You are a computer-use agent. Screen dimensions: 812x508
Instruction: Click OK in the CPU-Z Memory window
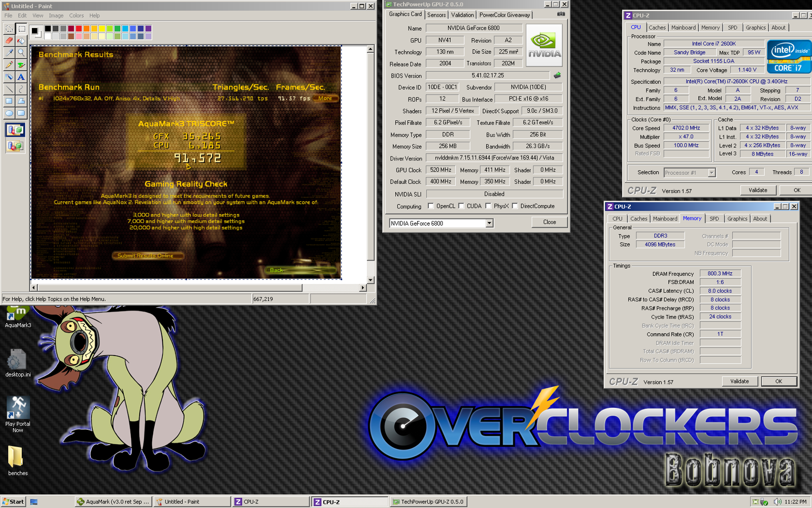(779, 381)
